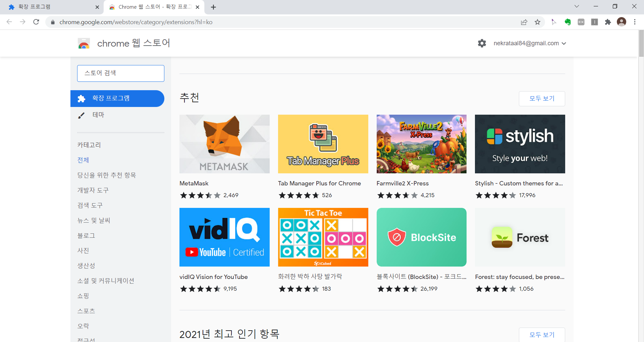Viewport: 644px width, 342px height.
Task: Click the Farmville2 X-Press title
Action: tap(402, 183)
